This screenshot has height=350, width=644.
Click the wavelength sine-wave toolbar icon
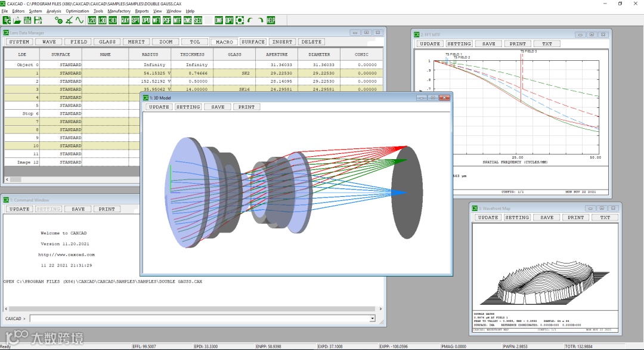click(x=80, y=20)
